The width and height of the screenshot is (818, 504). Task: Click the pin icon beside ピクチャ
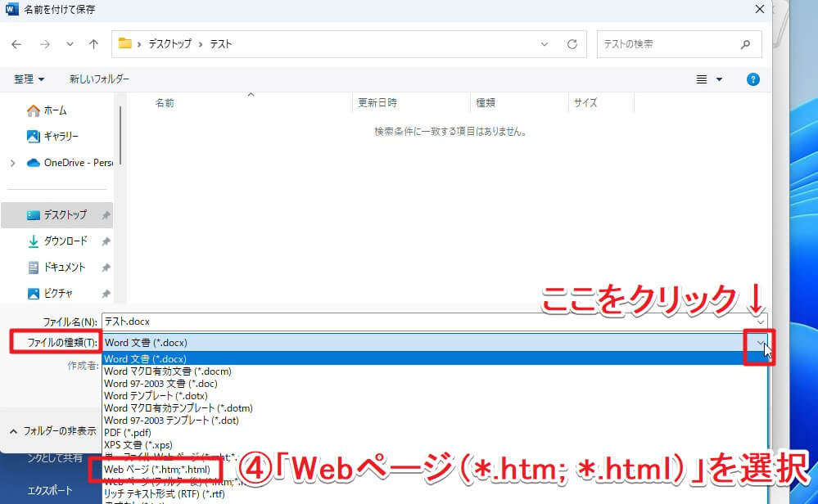tap(106, 294)
